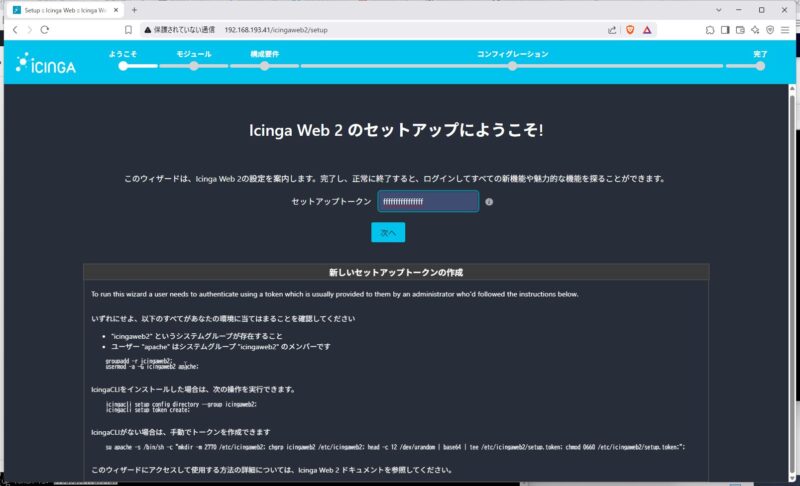Reload the page with the refresh icon
The width and height of the screenshot is (800, 486).
45,30
